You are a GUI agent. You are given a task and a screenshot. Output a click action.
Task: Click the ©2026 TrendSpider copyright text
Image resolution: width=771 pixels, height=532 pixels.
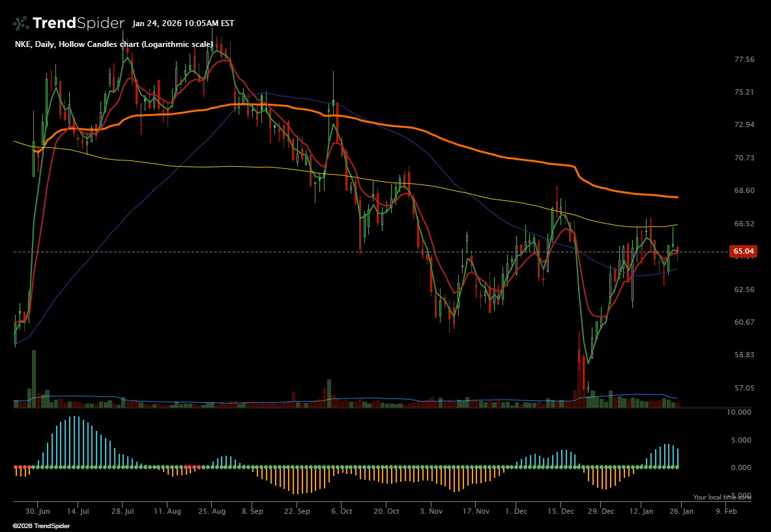coord(41,525)
